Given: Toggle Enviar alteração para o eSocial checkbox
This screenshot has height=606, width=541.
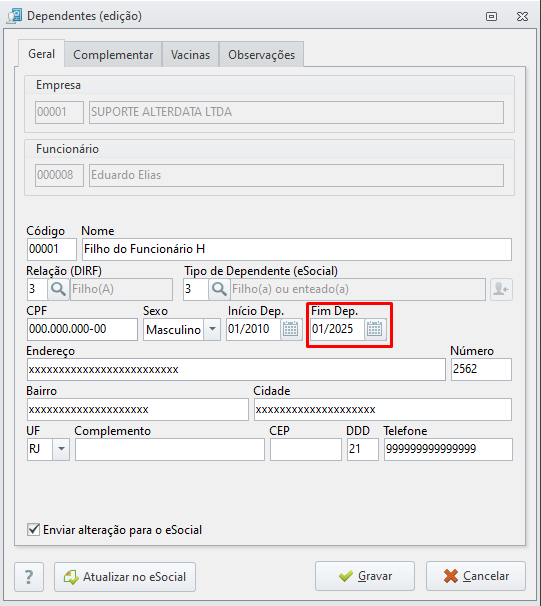Looking at the screenshot, I should click(x=34, y=529).
